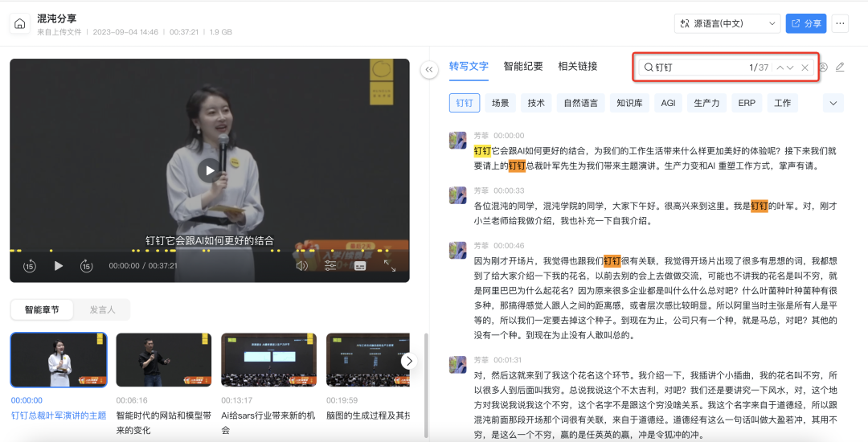Click timestamp 00:00:33 in the transcript
This screenshot has height=442, width=868.
coord(509,190)
